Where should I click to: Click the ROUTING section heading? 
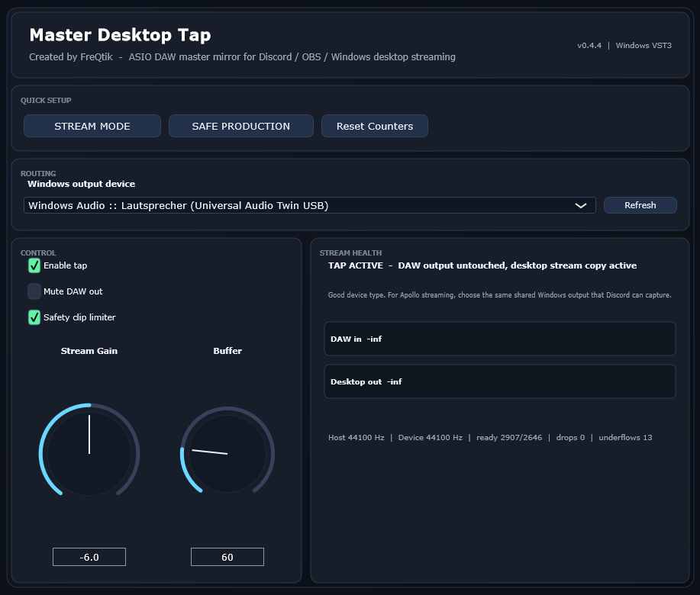(38, 173)
